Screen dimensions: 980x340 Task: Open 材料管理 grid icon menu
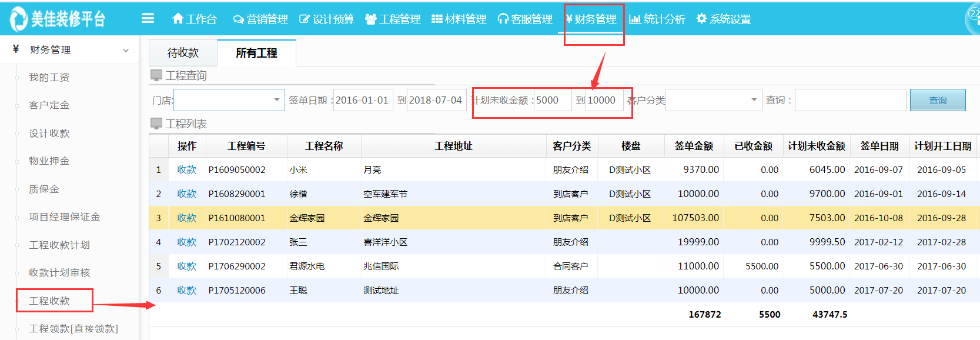coord(437,19)
